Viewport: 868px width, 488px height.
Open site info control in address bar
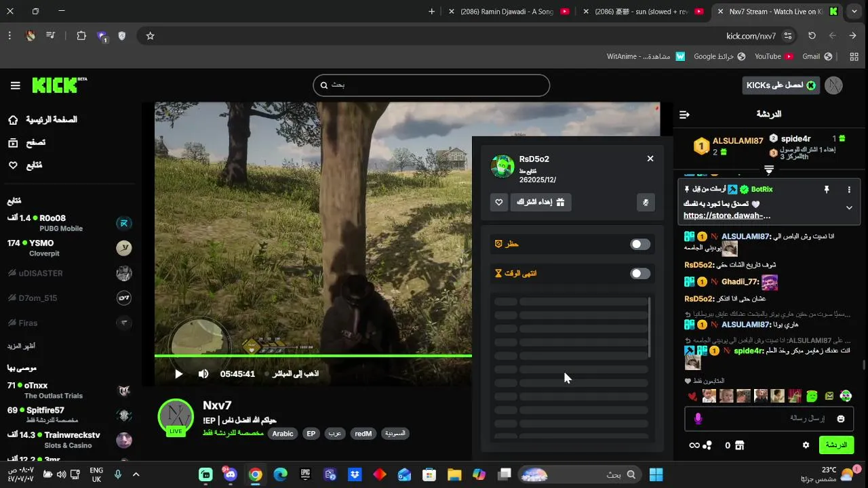pos(788,36)
